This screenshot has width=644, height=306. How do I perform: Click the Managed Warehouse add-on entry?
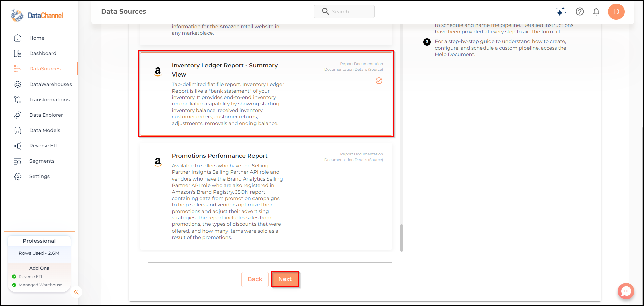point(37,285)
